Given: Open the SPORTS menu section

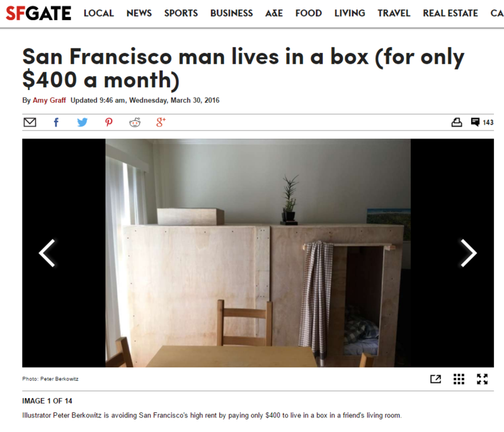Looking at the screenshot, I should pos(181,13).
